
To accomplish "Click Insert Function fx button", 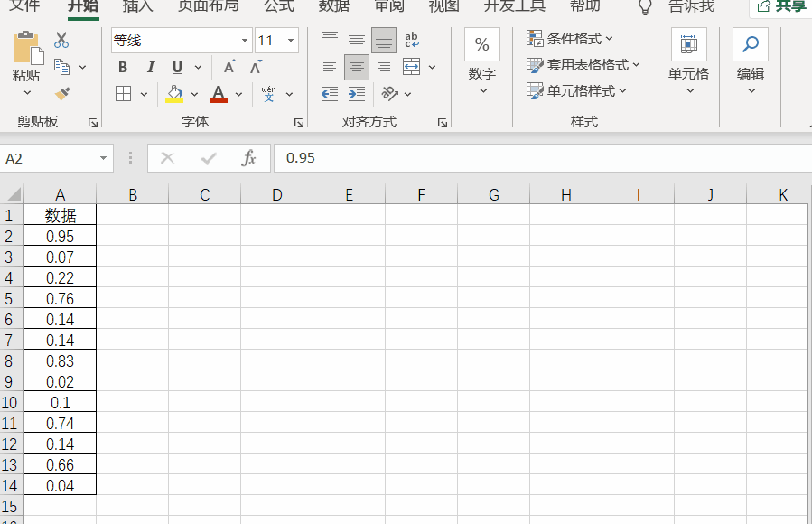I will click(248, 158).
